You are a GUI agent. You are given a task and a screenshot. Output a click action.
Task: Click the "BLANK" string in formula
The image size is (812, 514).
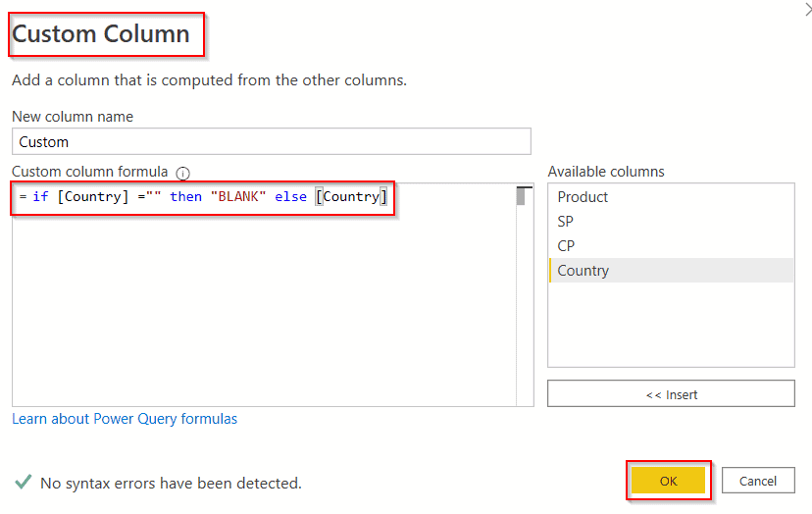(238, 197)
